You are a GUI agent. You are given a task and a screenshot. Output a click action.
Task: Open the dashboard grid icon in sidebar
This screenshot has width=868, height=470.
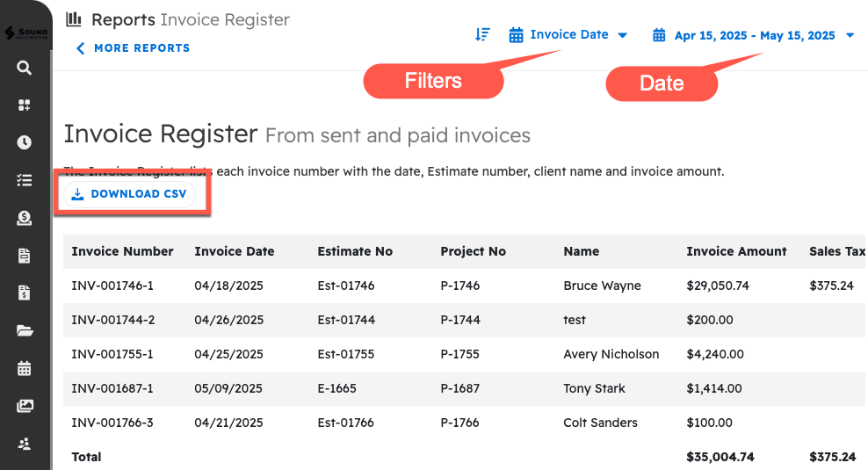pos(25,105)
